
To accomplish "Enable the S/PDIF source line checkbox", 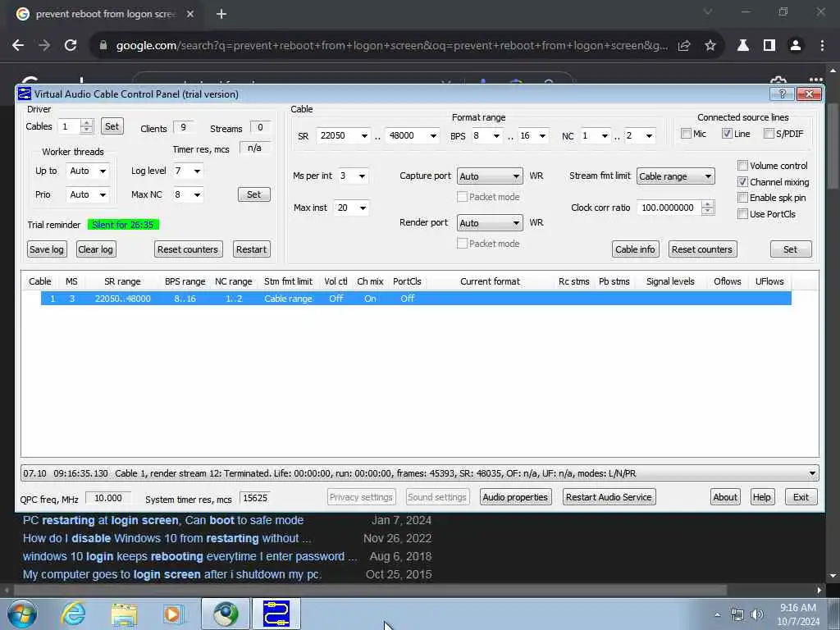I will 769,134.
